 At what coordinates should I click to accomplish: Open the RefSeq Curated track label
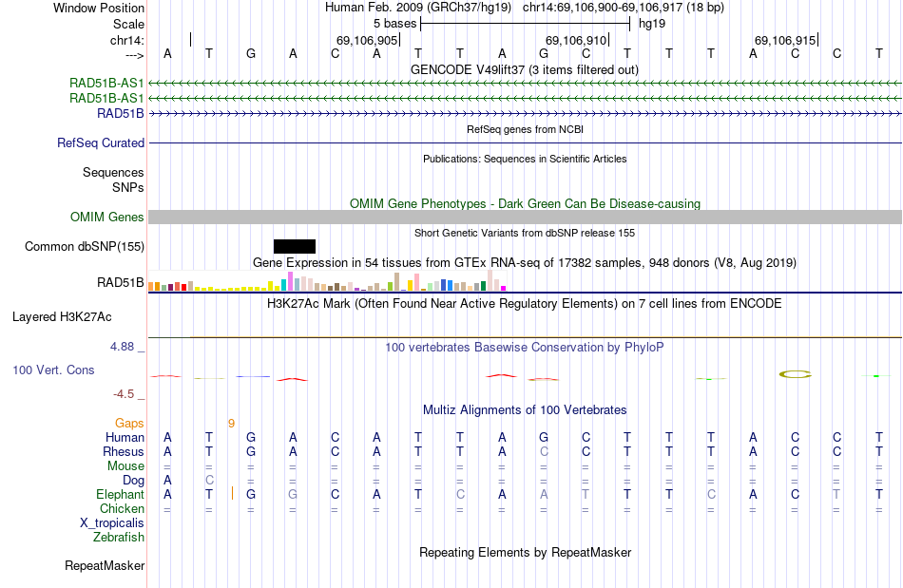click(101, 142)
